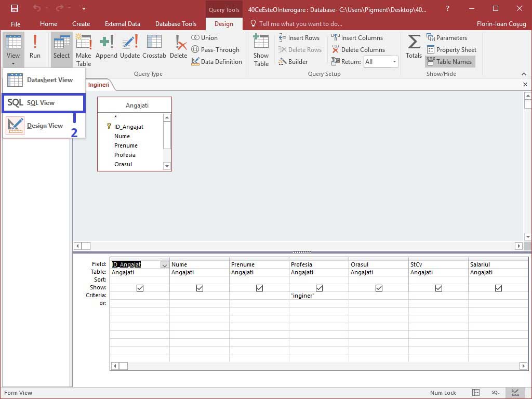The width and height of the screenshot is (532, 399).
Task: Open Help with question mark
Action: click(447, 8)
